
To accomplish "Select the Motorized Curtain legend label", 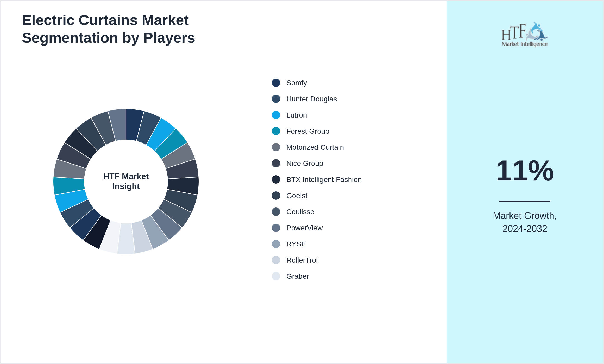I will tap(315, 147).
